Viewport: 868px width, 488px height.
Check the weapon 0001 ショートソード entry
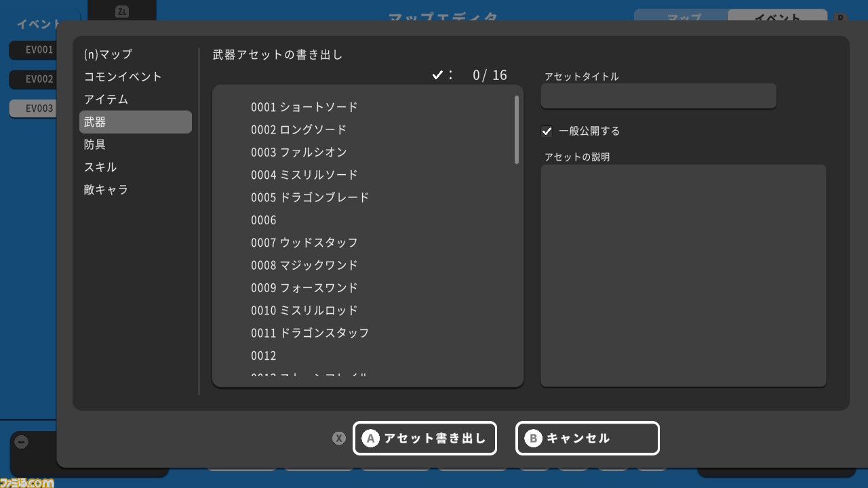[x=304, y=107]
